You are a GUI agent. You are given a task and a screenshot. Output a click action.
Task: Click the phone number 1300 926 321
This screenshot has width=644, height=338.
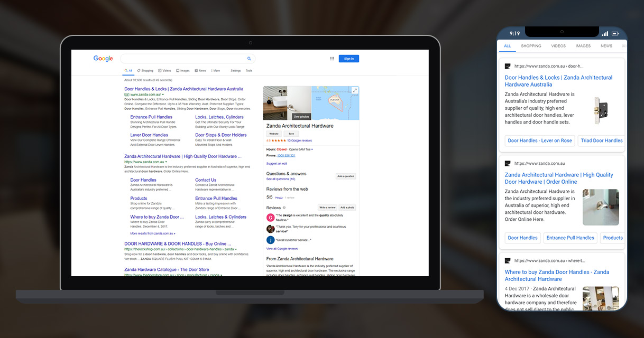coord(286,155)
